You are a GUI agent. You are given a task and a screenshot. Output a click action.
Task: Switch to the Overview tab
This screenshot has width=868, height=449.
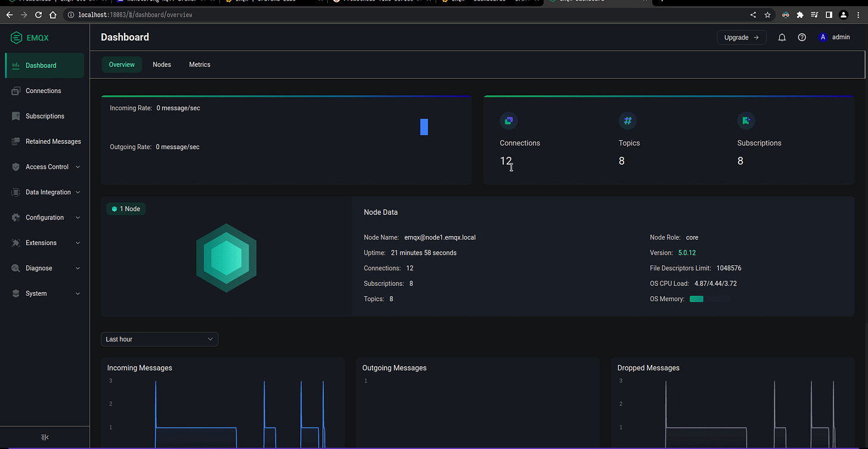pos(122,64)
